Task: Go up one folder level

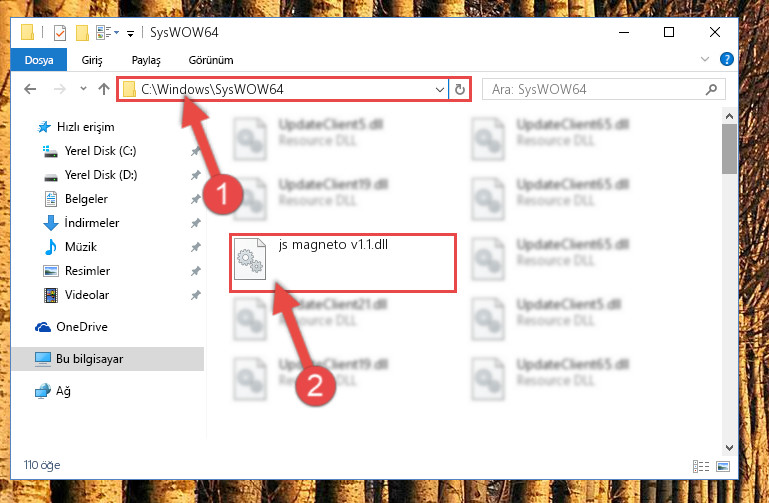Action: pyautogui.click(x=103, y=89)
